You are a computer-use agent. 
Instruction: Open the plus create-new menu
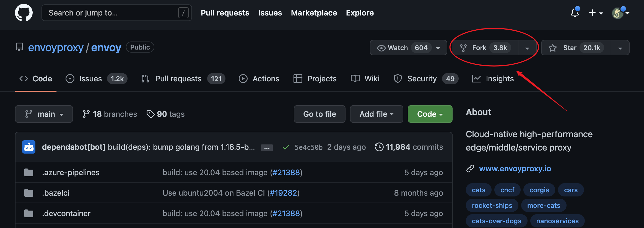tap(596, 13)
